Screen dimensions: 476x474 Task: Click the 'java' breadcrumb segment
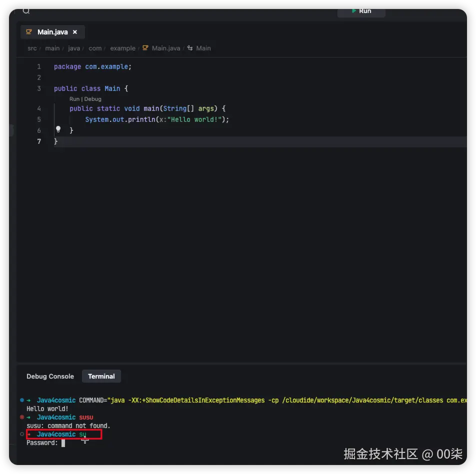pos(74,48)
